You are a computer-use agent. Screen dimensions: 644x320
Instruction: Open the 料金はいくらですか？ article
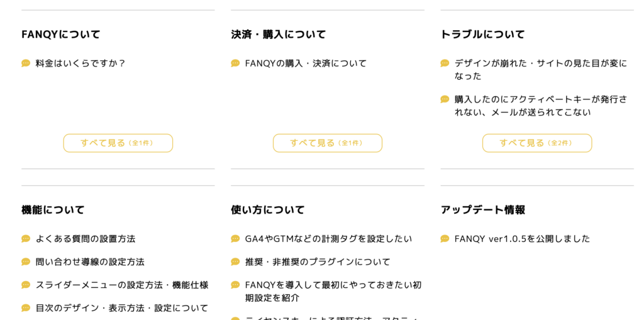[x=80, y=63]
